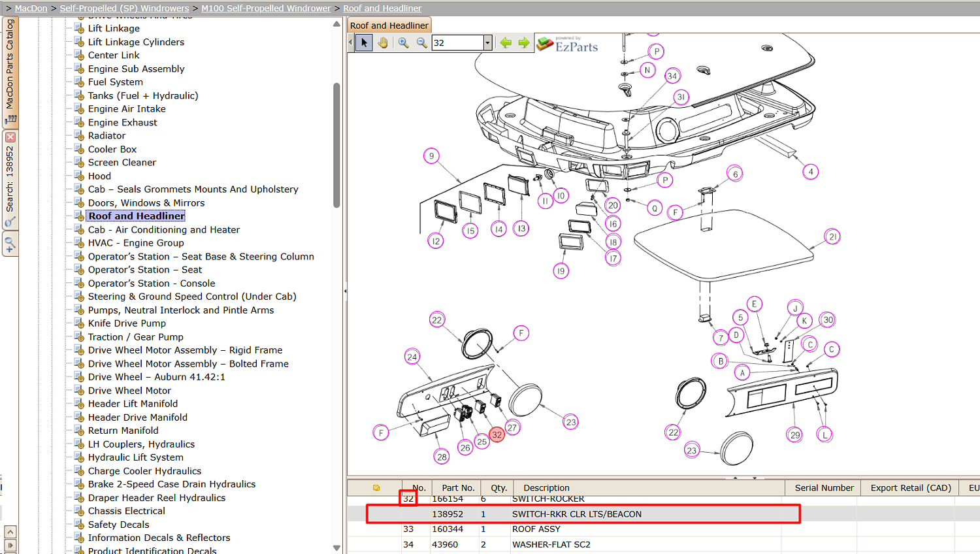Sort parts list by Part No. column

click(x=458, y=487)
